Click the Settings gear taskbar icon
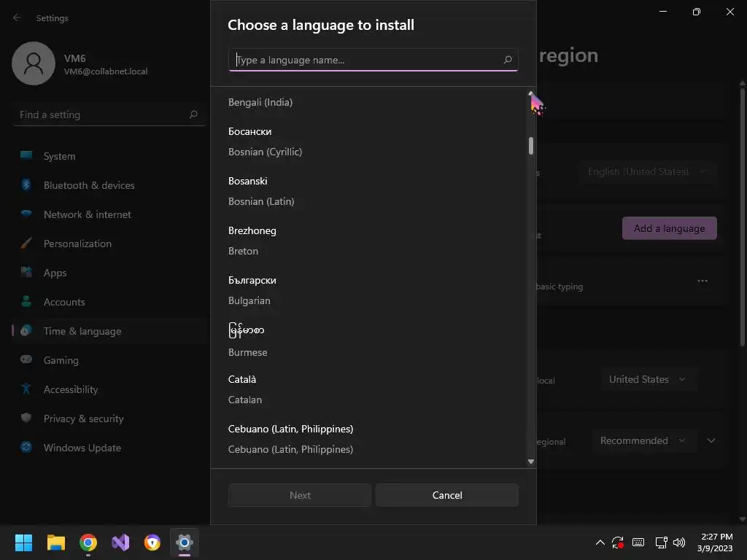747x560 pixels. [185, 542]
